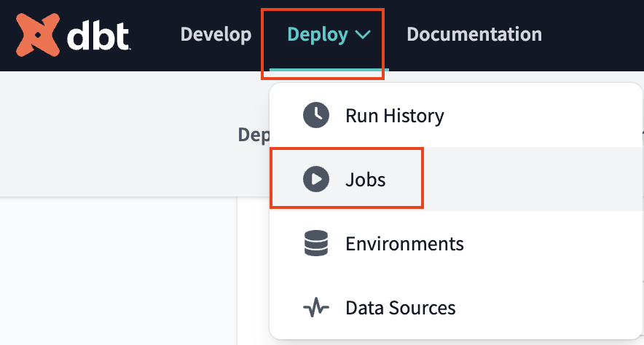Collapse the Deploy chevron arrow
This screenshot has width=644, height=345.
(x=363, y=35)
